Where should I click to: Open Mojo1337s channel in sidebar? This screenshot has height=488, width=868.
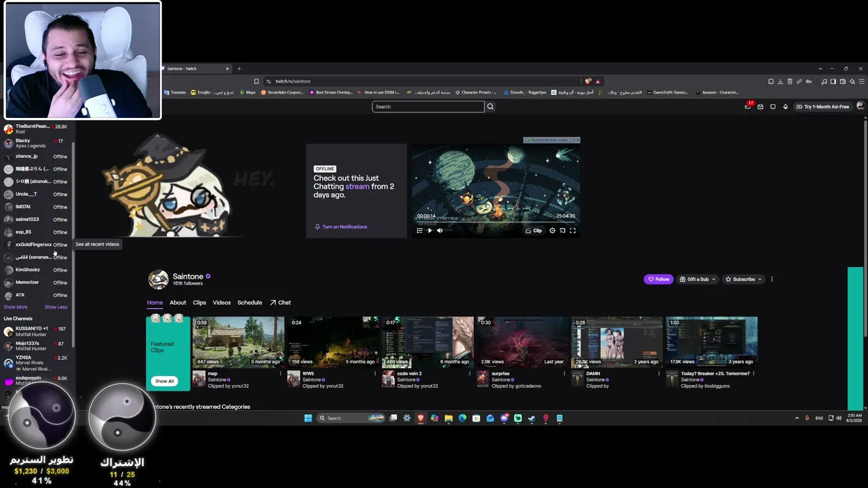click(x=35, y=346)
